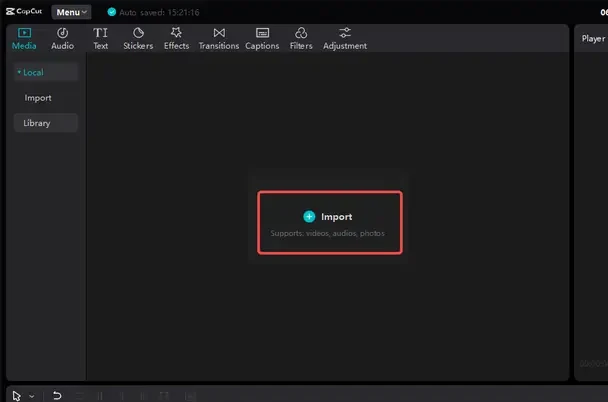Open the Stickers tab
608x402 pixels.
(138, 38)
